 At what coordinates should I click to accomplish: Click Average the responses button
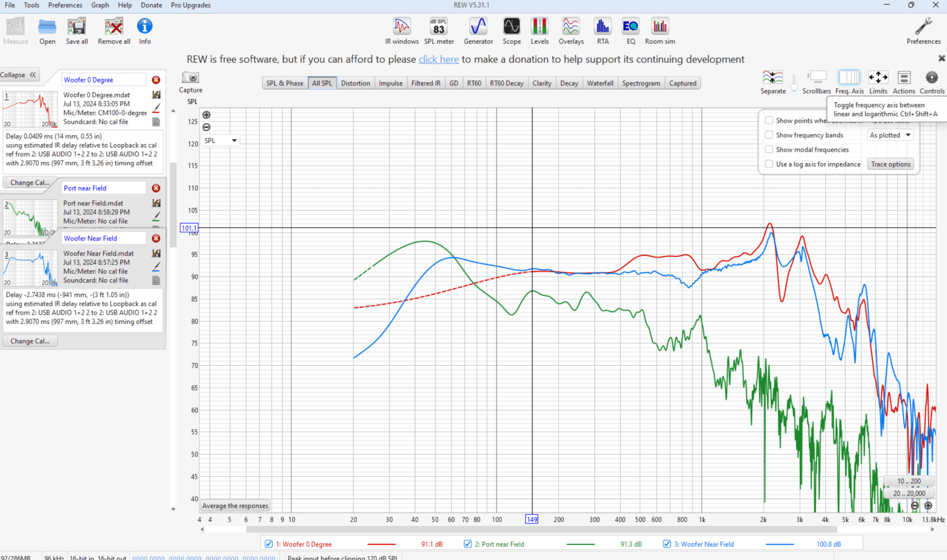(x=235, y=506)
